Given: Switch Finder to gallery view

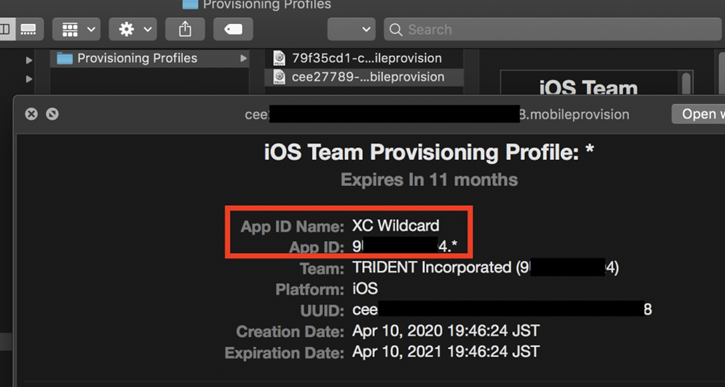Looking at the screenshot, I should tap(29, 29).
